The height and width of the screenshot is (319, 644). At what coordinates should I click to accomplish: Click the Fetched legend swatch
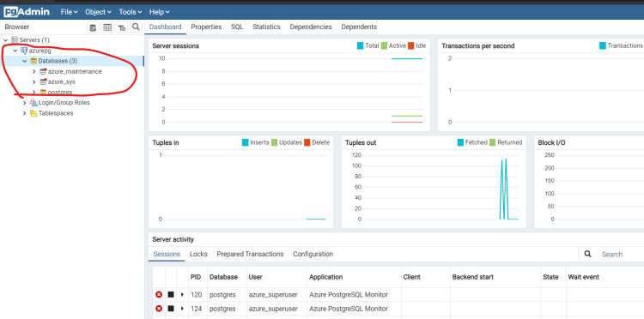(461, 142)
